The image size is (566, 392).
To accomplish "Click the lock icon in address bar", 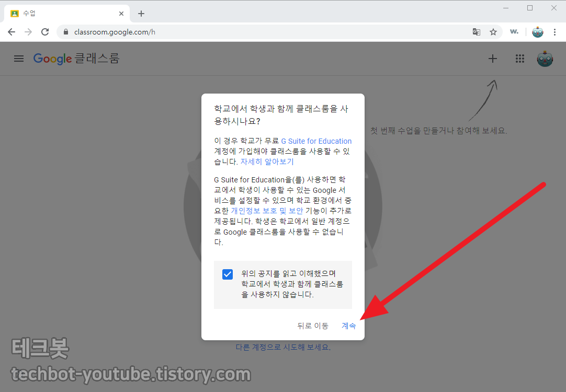I will (66, 32).
